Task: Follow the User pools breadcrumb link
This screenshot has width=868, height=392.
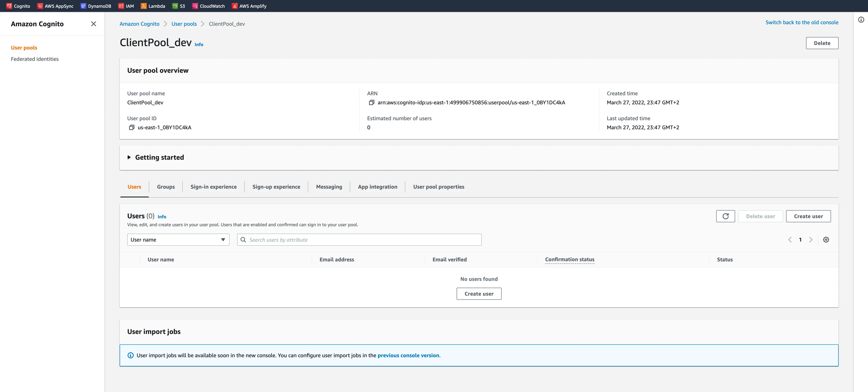Action: tap(184, 24)
